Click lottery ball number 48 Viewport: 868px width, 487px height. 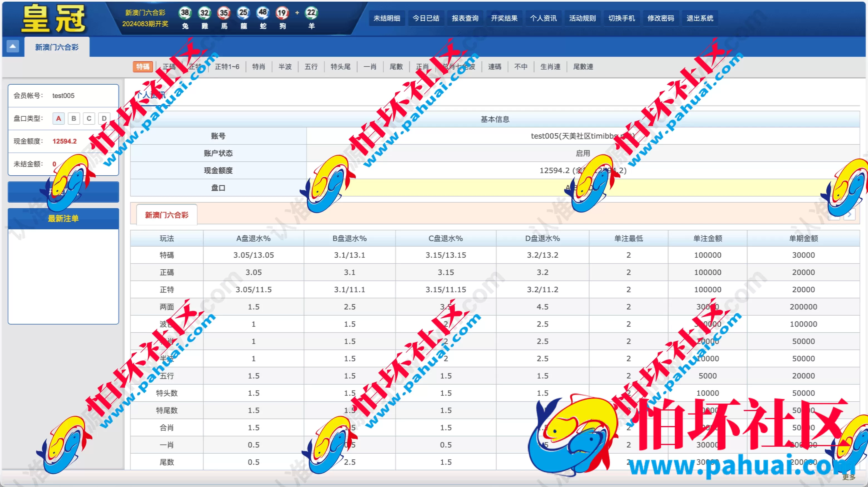[x=263, y=13]
